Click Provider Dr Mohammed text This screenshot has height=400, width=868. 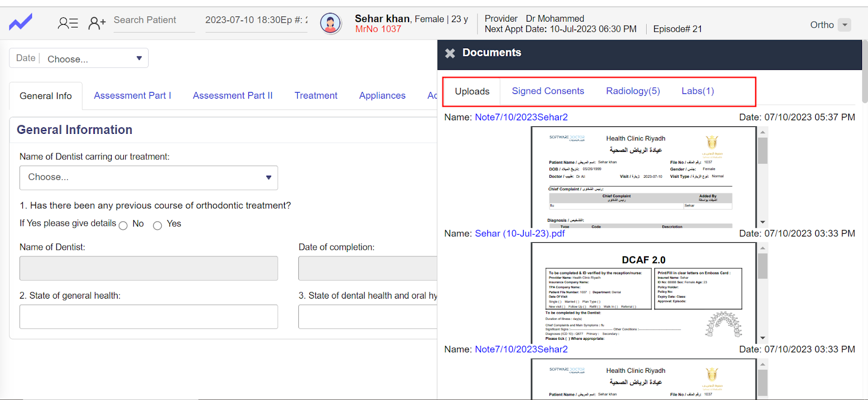coord(534,18)
